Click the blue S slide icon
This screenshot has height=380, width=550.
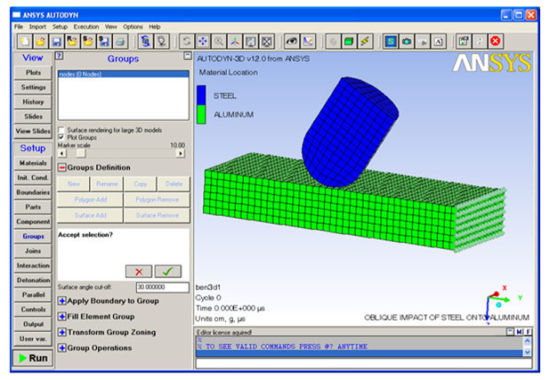click(x=390, y=41)
